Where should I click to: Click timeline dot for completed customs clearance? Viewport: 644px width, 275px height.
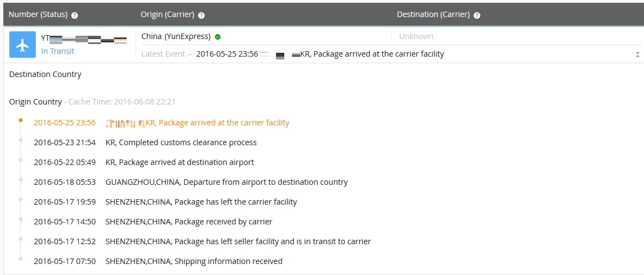[x=20, y=140]
